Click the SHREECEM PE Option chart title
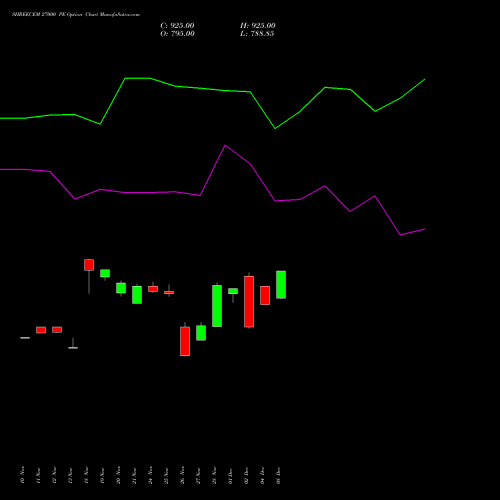Image resolution: width=500 pixels, height=500 pixels. (x=76, y=15)
